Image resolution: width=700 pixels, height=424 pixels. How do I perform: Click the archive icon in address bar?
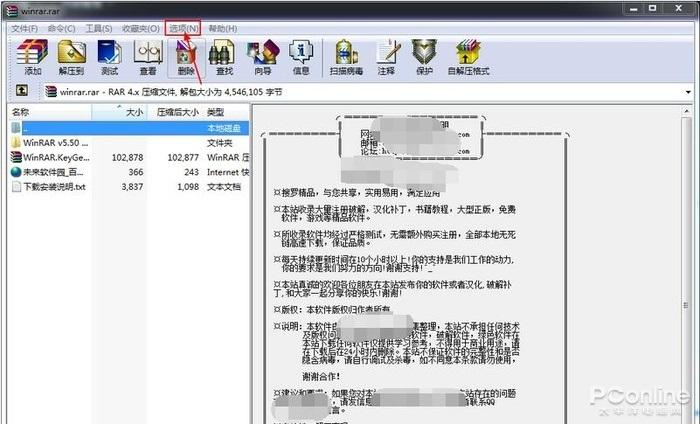click(51, 92)
